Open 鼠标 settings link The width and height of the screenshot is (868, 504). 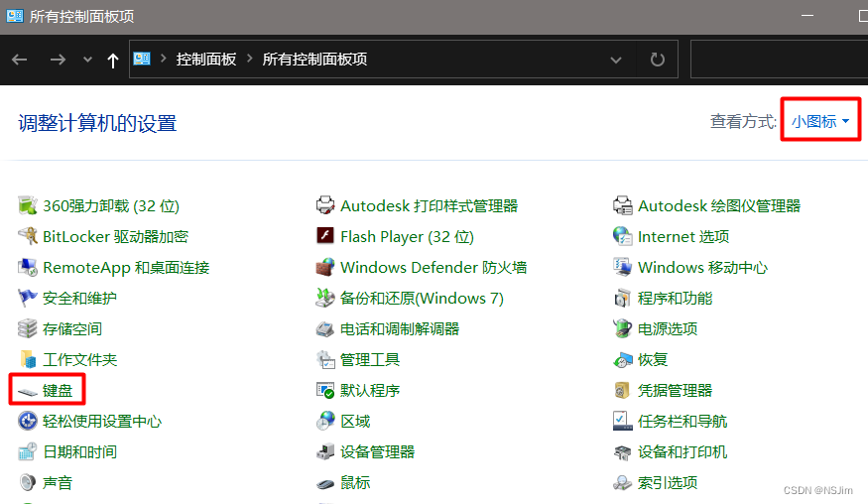[355, 482]
